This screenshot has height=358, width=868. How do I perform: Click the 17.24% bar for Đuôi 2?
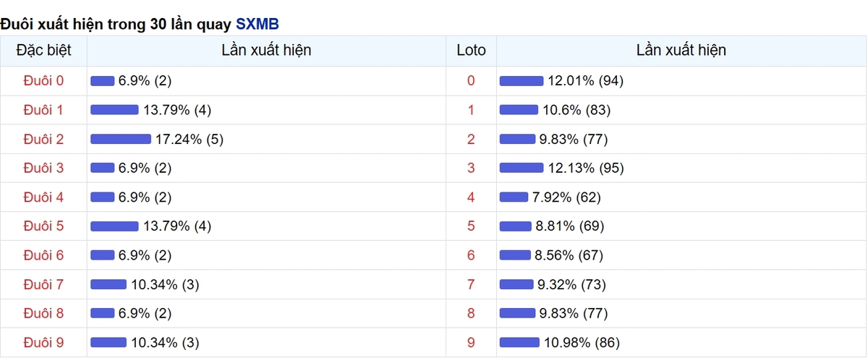pos(121,139)
